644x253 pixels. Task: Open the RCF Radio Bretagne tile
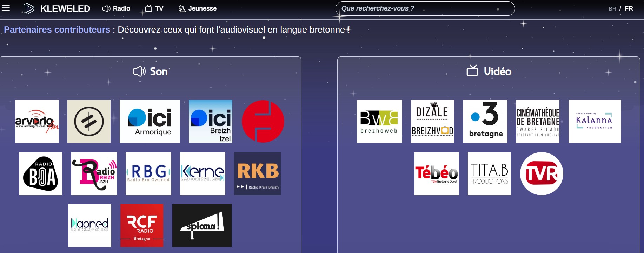coord(142,225)
